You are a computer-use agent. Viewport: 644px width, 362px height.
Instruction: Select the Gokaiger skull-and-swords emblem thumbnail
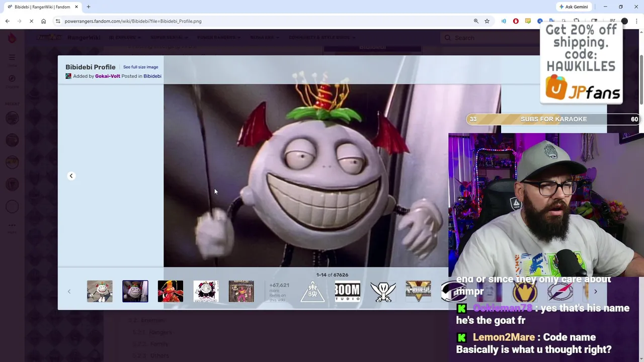click(x=383, y=291)
